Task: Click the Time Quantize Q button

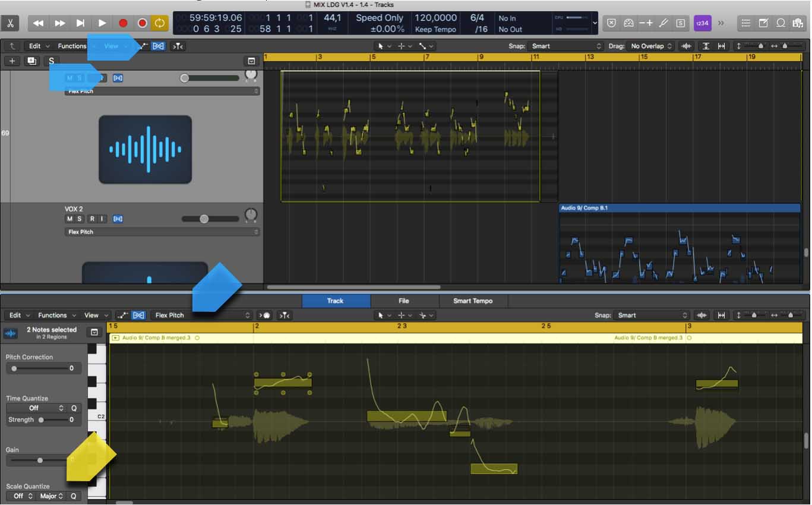Action: click(74, 408)
